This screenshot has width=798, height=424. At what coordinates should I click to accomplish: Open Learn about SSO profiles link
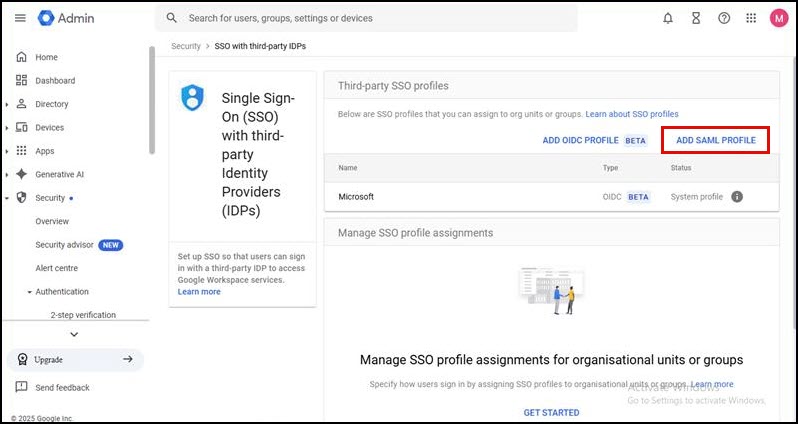coord(632,115)
